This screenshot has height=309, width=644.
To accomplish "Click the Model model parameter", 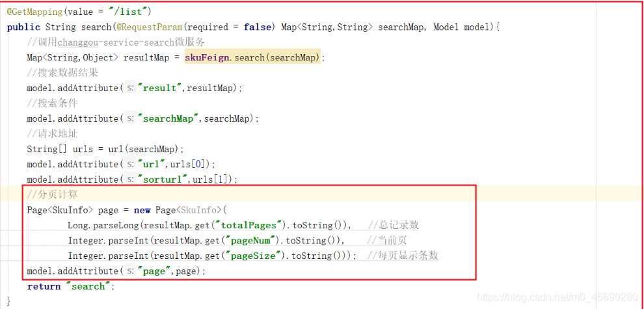I will 463,27.
